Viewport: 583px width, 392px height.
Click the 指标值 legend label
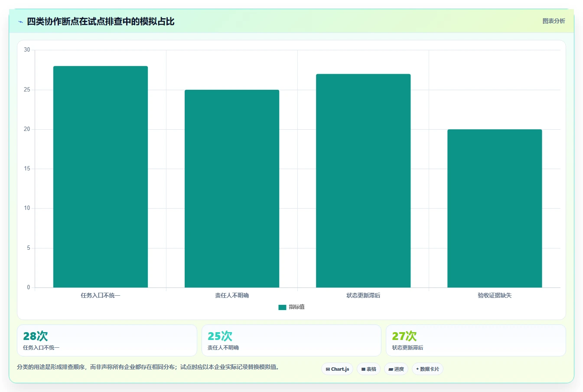[297, 307]
